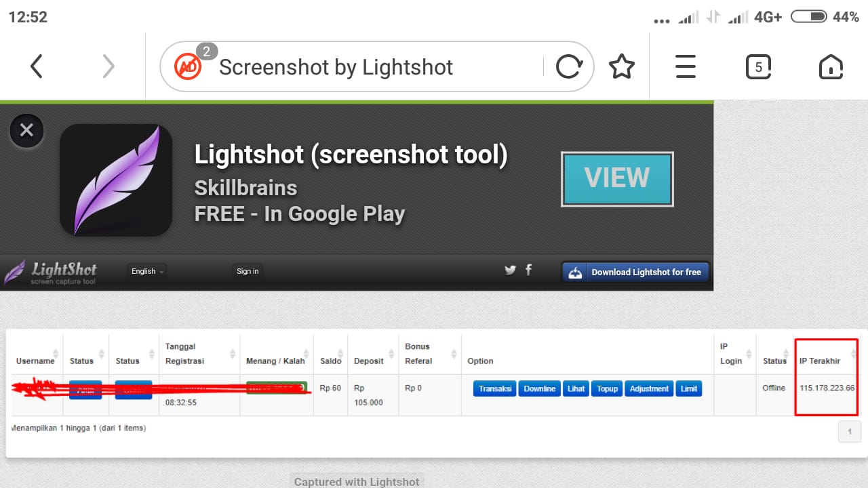Select page 1 in the pagination
The width and height of the screenshot is (868, 488).
point(850,432)
